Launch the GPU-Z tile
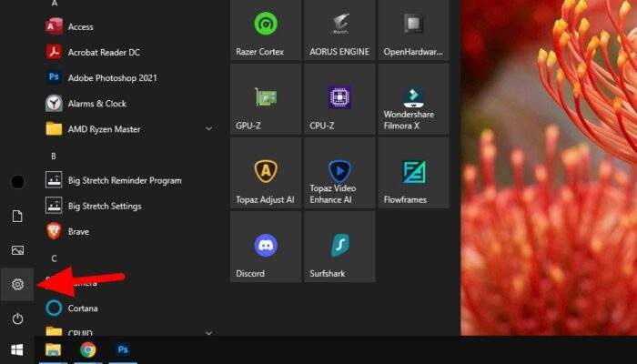The width and height of the screenshot is (637, 364). pos(266,98)
